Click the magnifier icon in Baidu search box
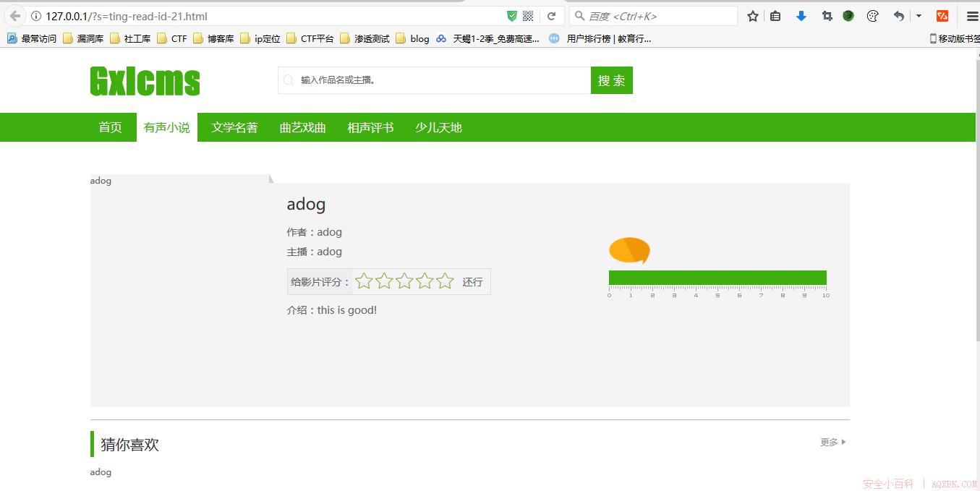Viewport: 980px width, 491px height. coord(579,16)
